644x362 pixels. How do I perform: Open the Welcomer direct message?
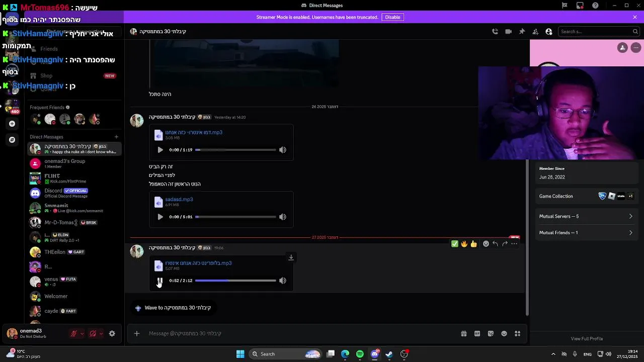tap(74, 296)
